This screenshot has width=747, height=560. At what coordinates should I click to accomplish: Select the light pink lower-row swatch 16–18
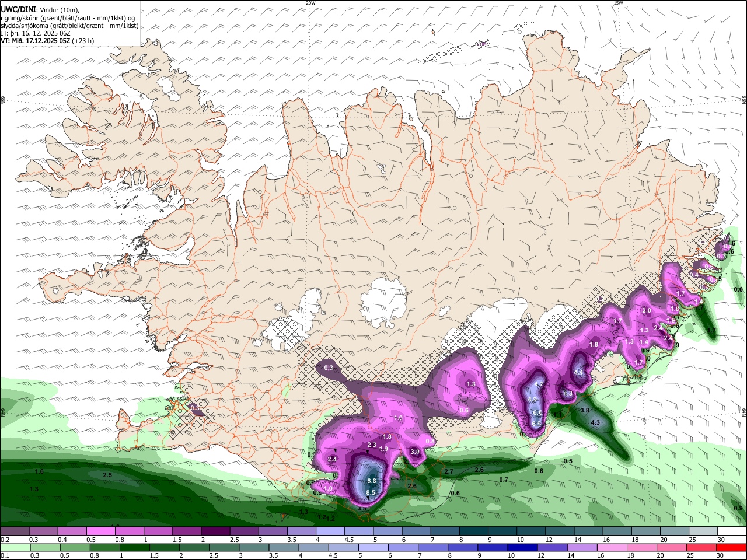coord(612,547)
